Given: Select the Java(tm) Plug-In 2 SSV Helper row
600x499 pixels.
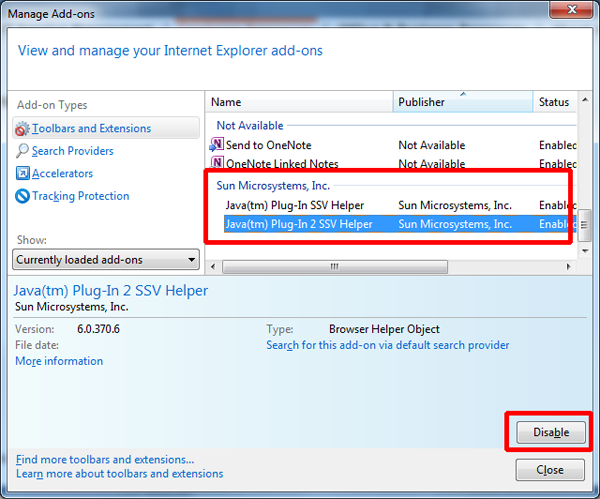Looking at the screenshot, I should click(x=400, y=224).
